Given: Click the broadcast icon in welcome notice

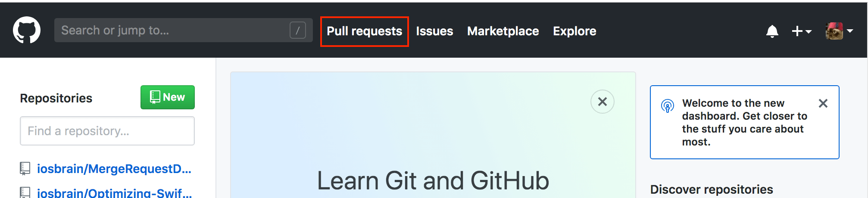Looking at the screenshot, I should coord(667,105).
